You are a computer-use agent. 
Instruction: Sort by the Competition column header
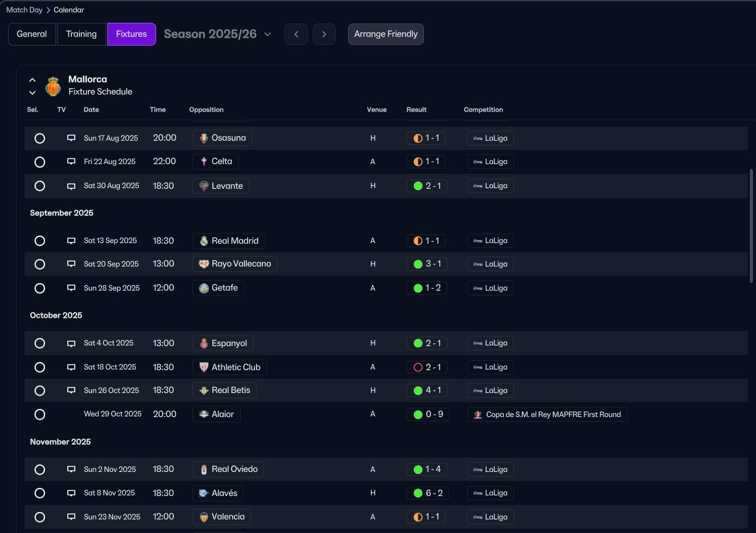pyautogui.click(x=483, y=110)
